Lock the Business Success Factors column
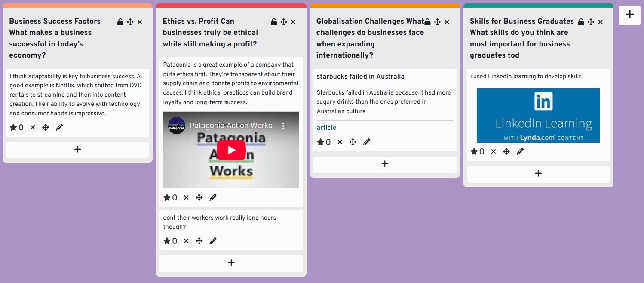 (120, 22)
